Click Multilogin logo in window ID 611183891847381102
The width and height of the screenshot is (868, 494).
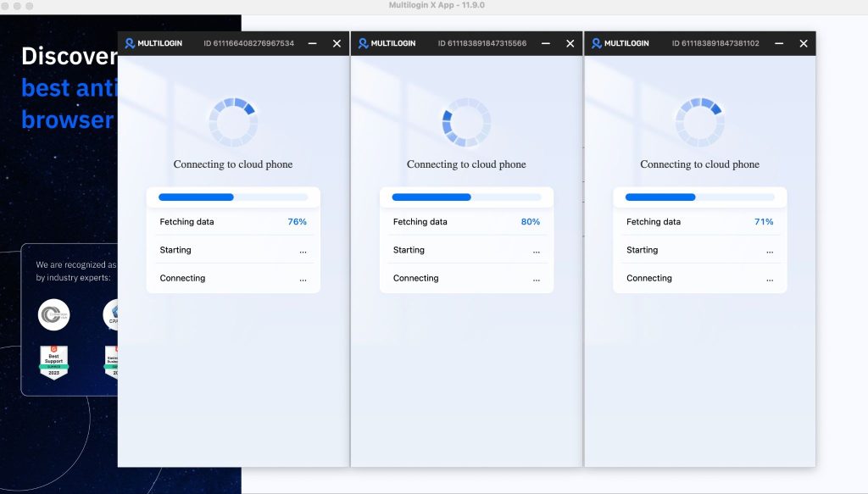tap(620, 43)
